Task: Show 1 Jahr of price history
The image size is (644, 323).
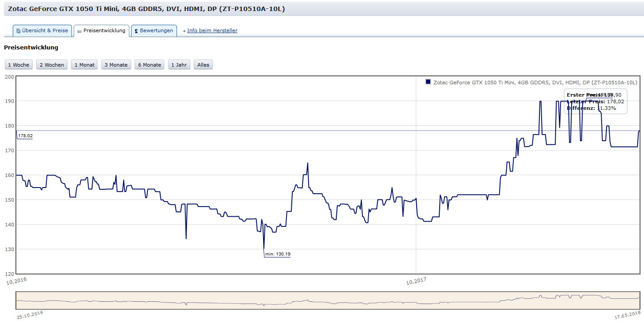Action: point(179,65)
